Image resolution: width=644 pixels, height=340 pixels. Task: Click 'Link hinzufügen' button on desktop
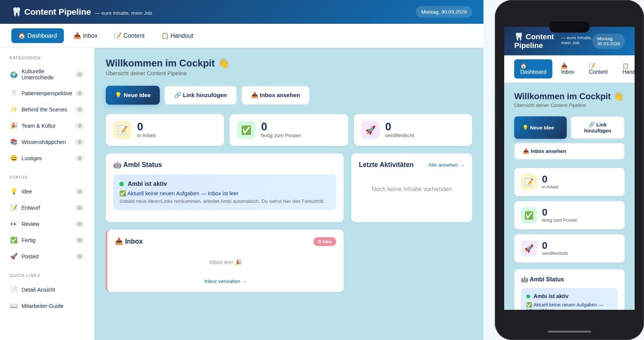[x=201, y=95]
